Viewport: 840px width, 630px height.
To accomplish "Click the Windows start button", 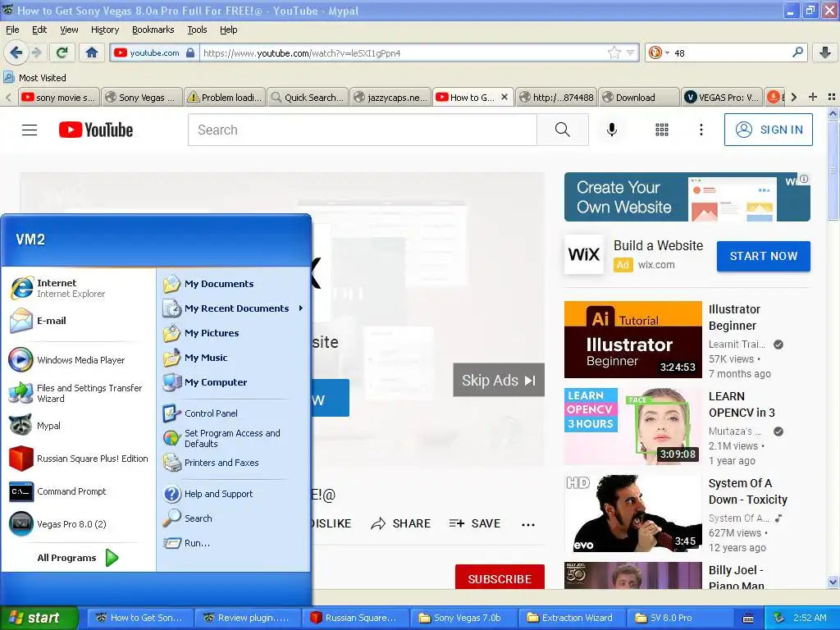I will point(39,618).
